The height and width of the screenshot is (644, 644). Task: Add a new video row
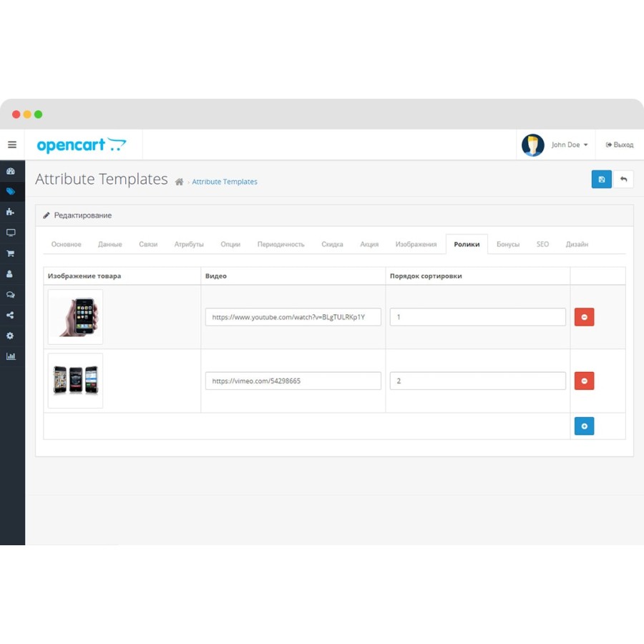[584, 426]
